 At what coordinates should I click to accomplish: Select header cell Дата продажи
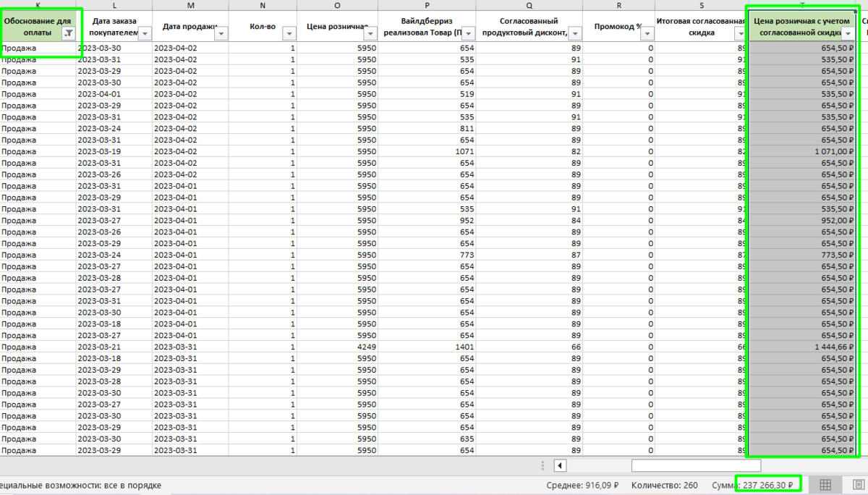[x=190, y=26]
